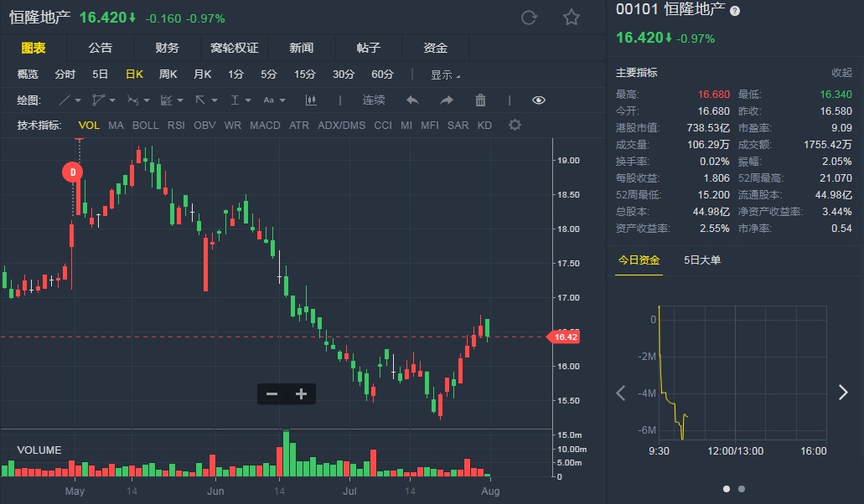Zoom in the chart with plus button
The width and height of the screenshot is (864, 504).
(x=302, y=394)
